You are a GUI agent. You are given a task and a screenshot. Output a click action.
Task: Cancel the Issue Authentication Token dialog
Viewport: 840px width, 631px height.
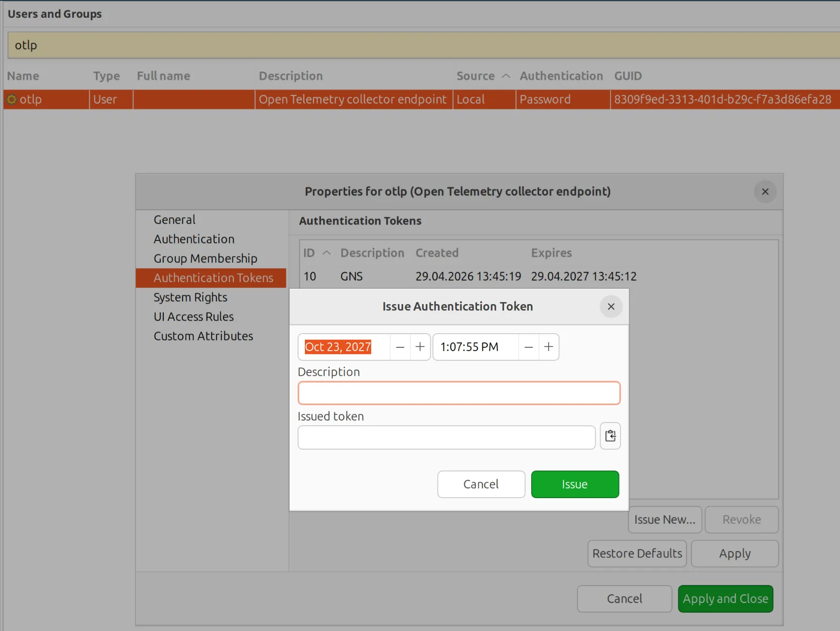pyautogui.click(x=481, y=484)
